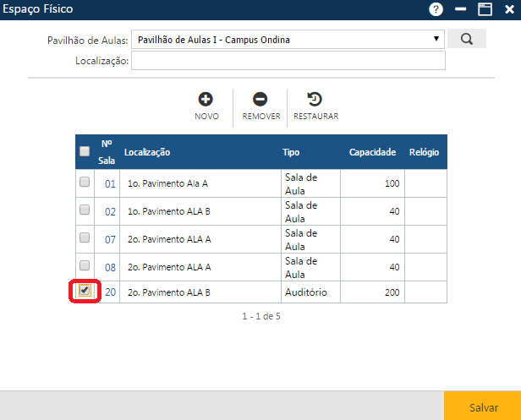Sort by the Localização column header
The width and height of the screenshot is (521, 420).
pyautogui.click(x=148, y=152)
